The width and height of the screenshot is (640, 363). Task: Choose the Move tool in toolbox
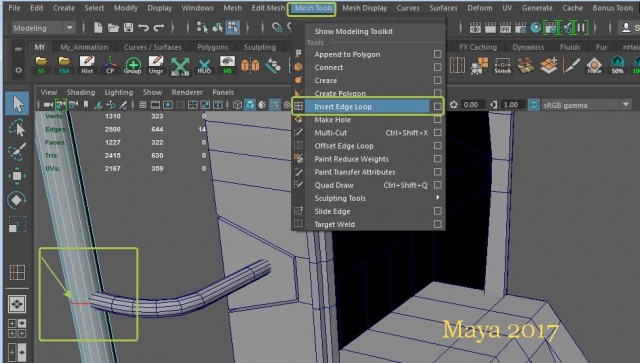pyautogui.click(x=17, y=176)
